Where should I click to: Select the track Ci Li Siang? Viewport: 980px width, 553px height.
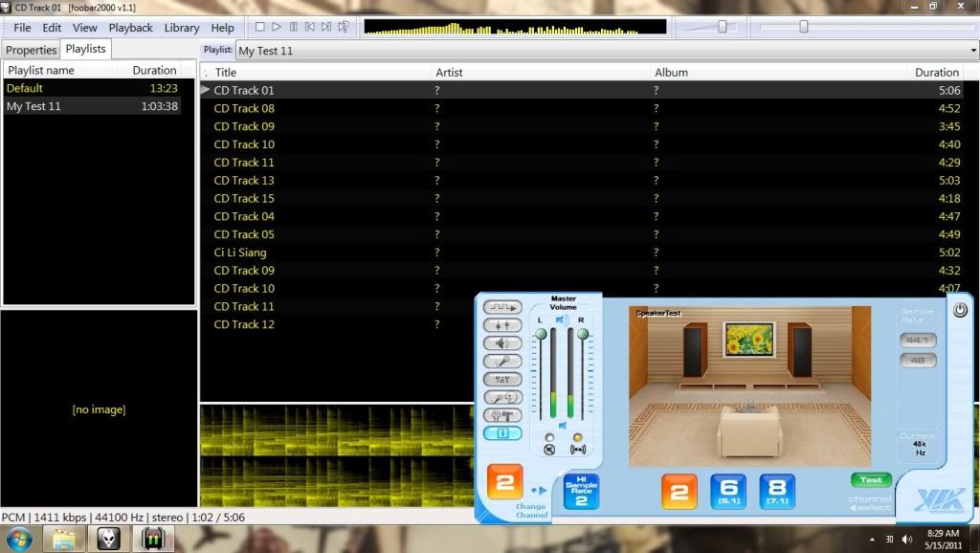pos(581,253)
